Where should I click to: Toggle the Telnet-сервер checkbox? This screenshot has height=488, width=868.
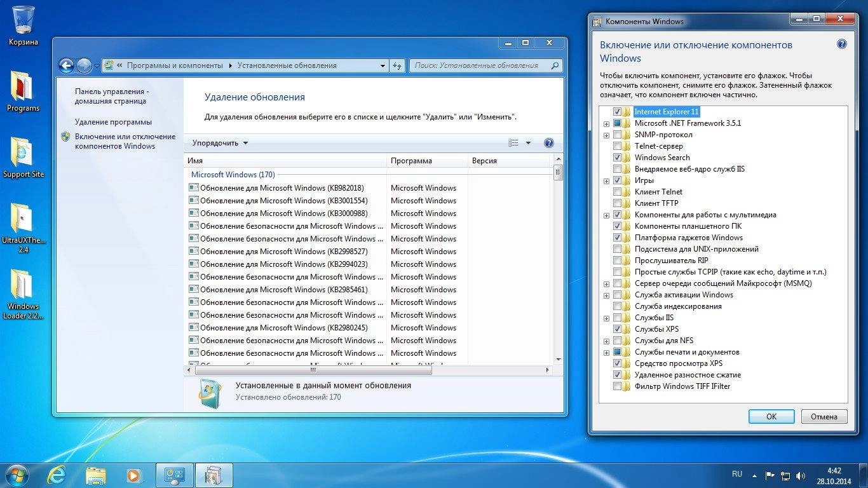pyautogui.click(x=617, y=146)
